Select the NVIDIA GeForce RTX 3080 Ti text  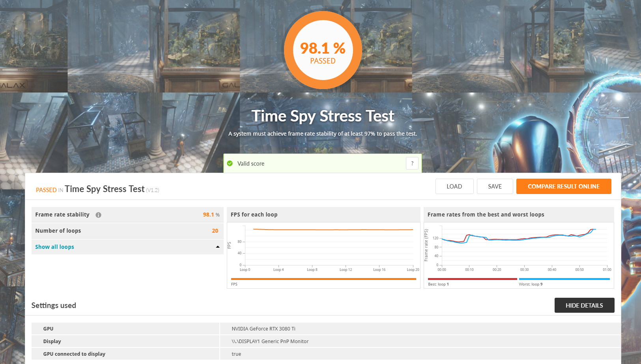(x=264, y=329)
